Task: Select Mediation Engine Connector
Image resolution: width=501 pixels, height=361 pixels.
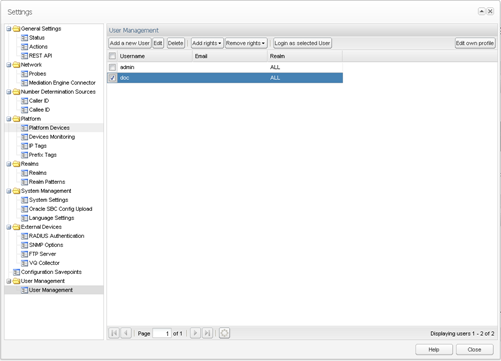Action: (x=62, y=83)
